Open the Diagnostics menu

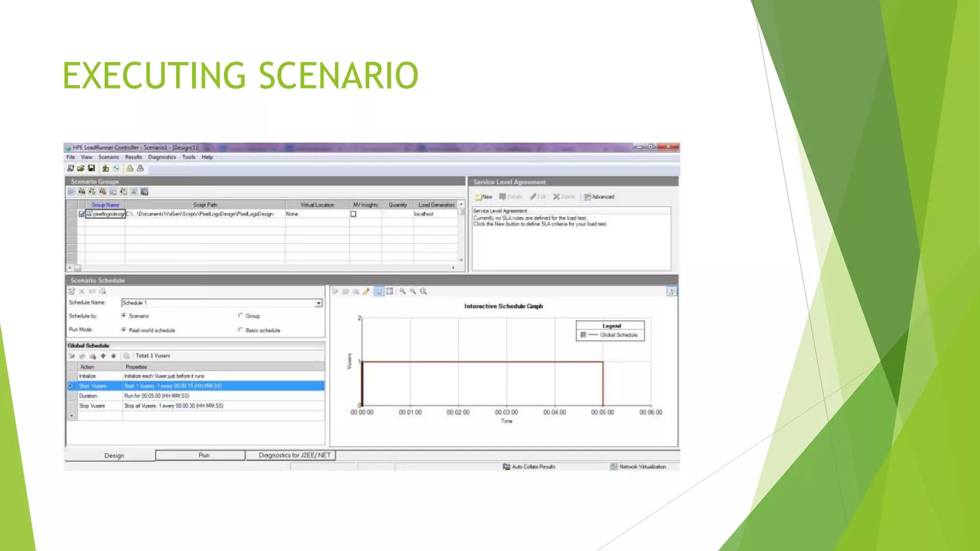click(162, 157)
